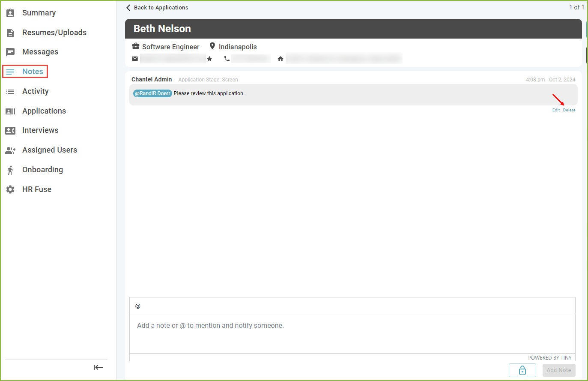Viewport: 588px width, 381px height.
Task: Select the Activity menu item
Action: [x=36, y=91]
